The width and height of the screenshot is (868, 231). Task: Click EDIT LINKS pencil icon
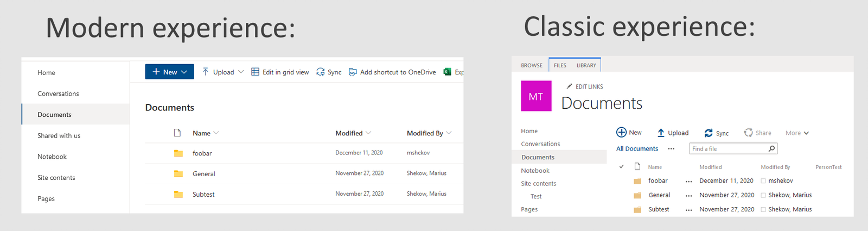[569, 86]
